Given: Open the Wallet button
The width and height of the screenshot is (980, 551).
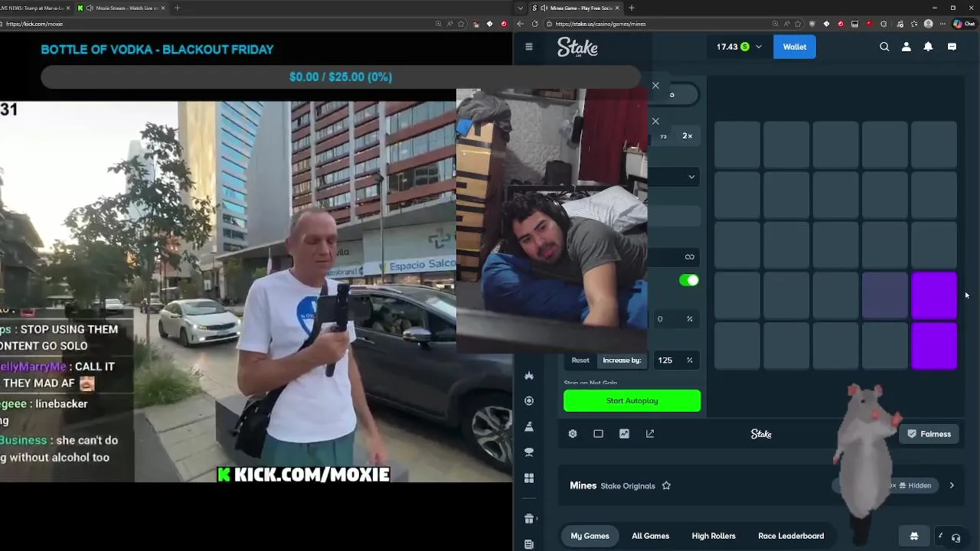Looking at the screenshot, I should click(794, 47).
